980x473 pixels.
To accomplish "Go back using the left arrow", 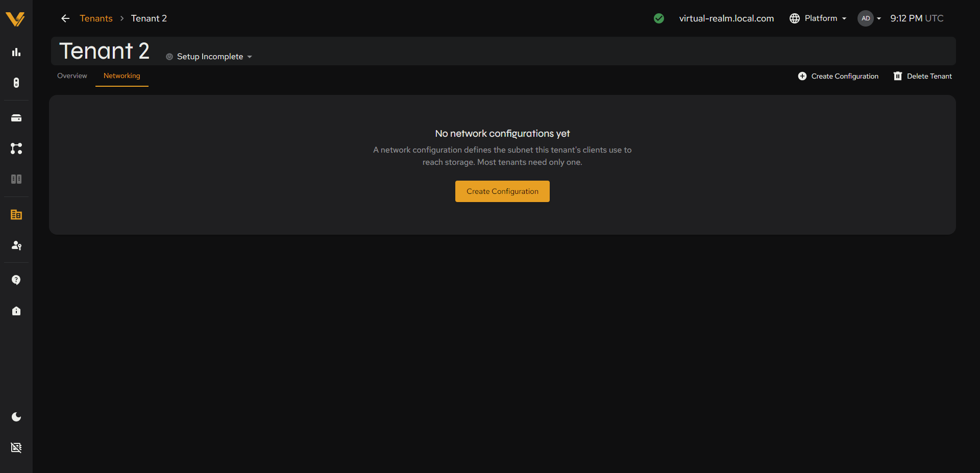I will click(65, 18).
